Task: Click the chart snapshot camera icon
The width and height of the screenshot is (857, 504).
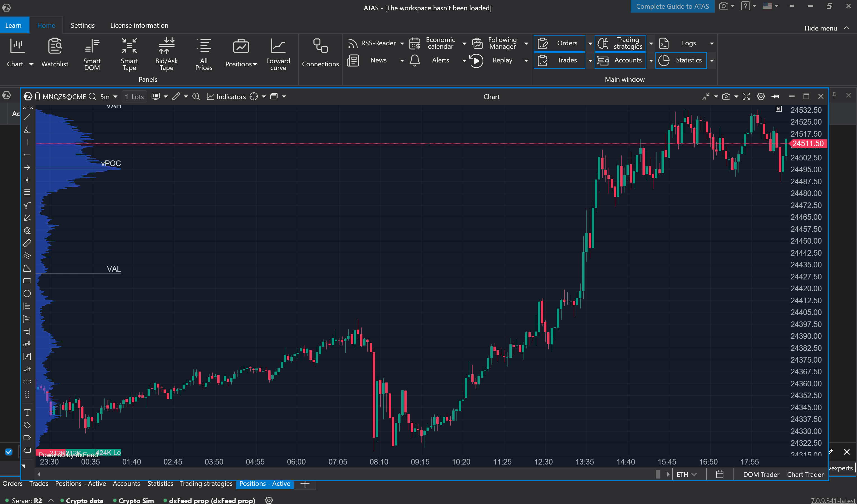Action: pyautogui.click(x=726, y=97)
